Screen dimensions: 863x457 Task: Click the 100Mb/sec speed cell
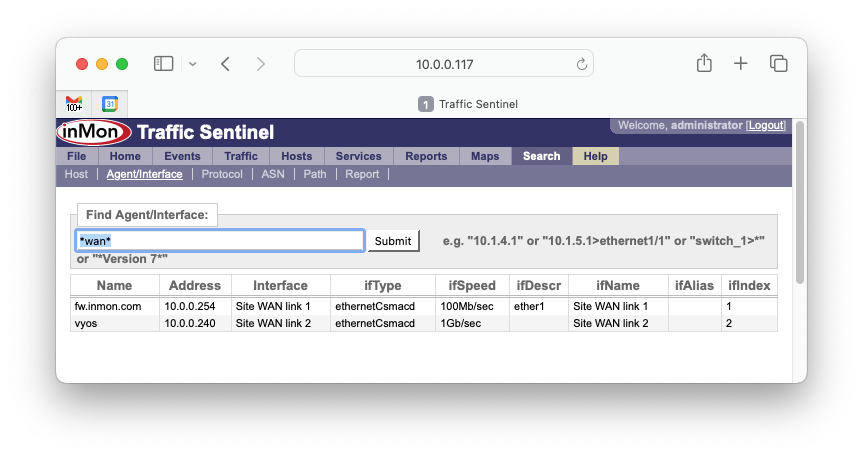(x=467, y=307)
